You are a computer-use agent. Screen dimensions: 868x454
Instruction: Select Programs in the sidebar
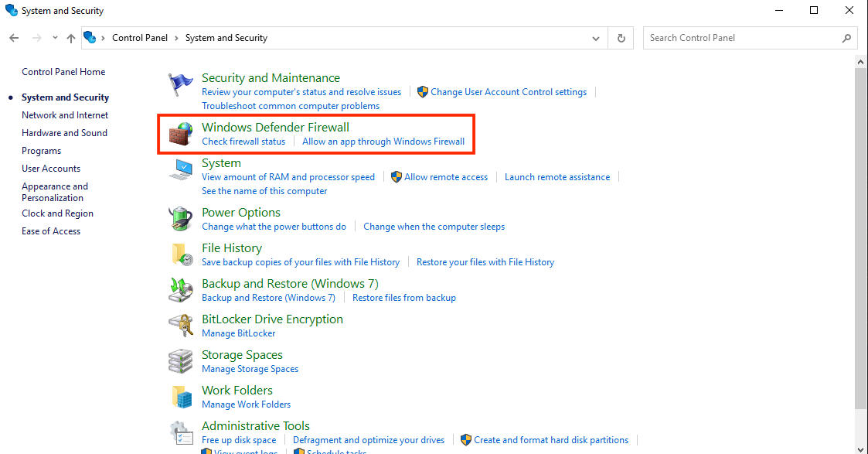41,151
